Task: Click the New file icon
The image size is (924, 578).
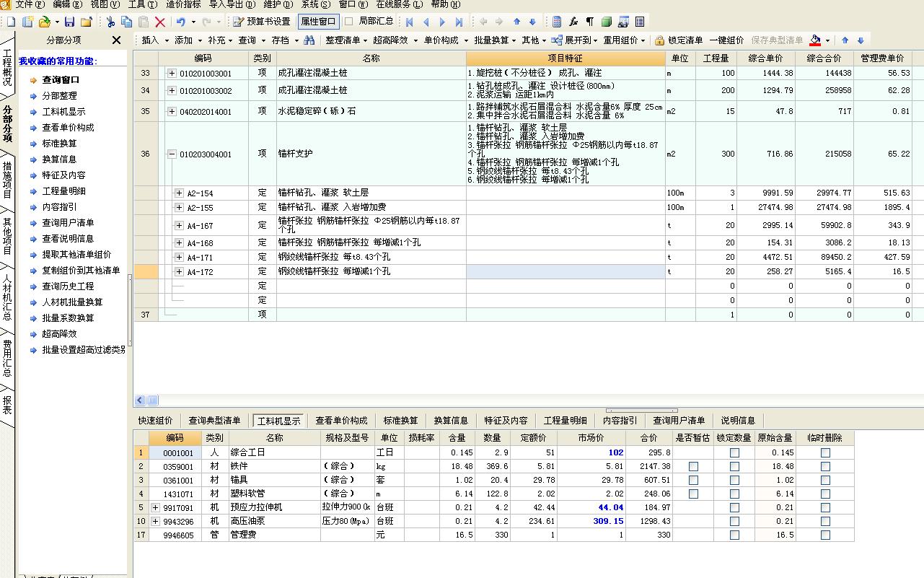Action: click(11, 22)
